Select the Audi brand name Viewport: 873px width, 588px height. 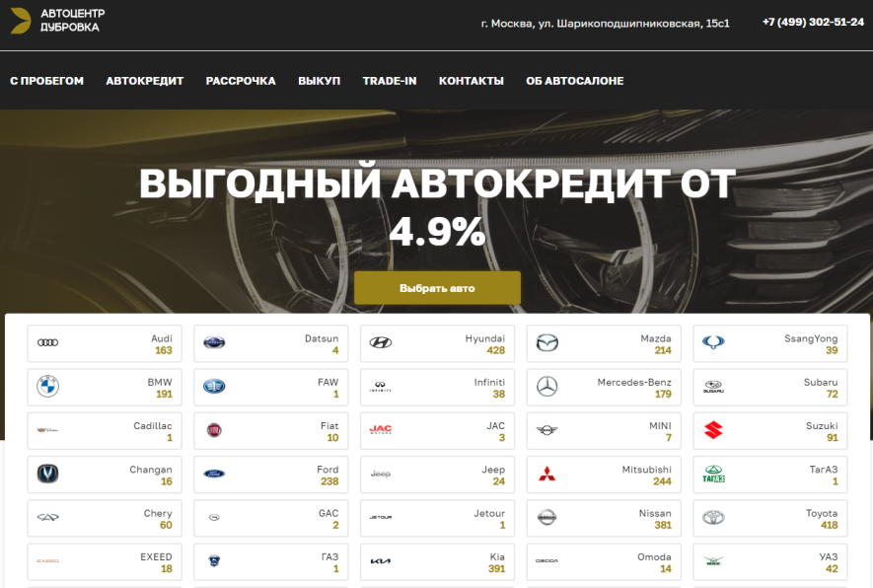tap(162, 338)
